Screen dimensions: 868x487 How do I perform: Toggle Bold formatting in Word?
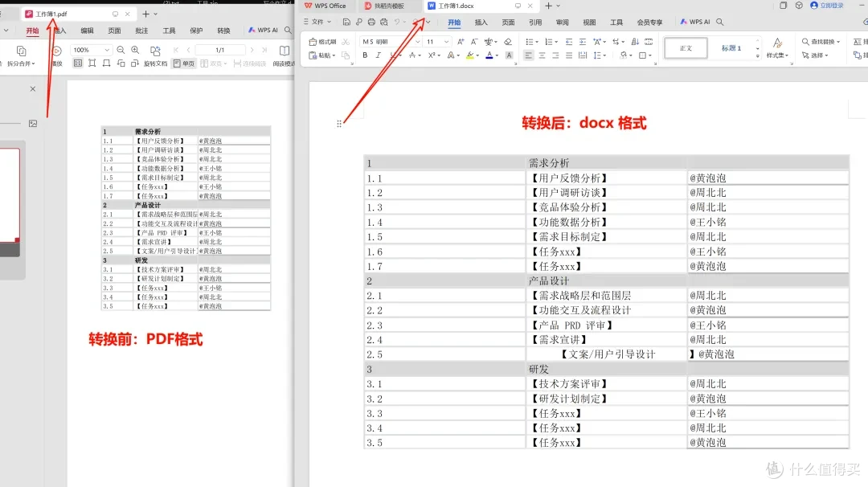[365, 55]
